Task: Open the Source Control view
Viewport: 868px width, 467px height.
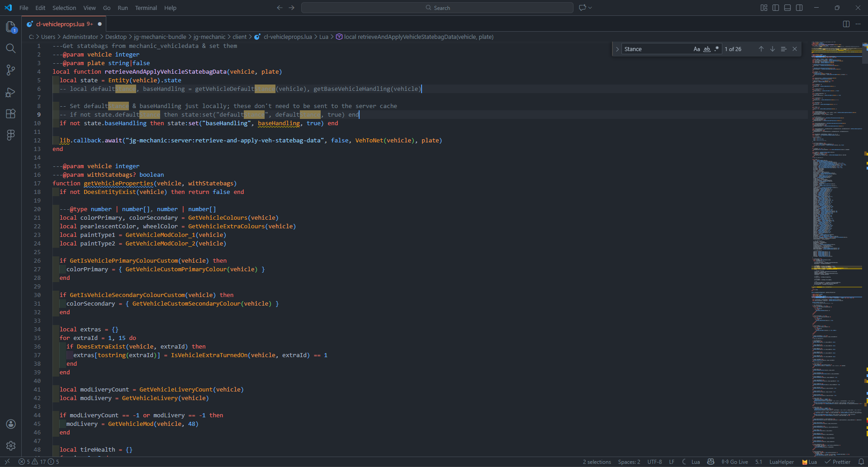Action: (x=11, y=70)
